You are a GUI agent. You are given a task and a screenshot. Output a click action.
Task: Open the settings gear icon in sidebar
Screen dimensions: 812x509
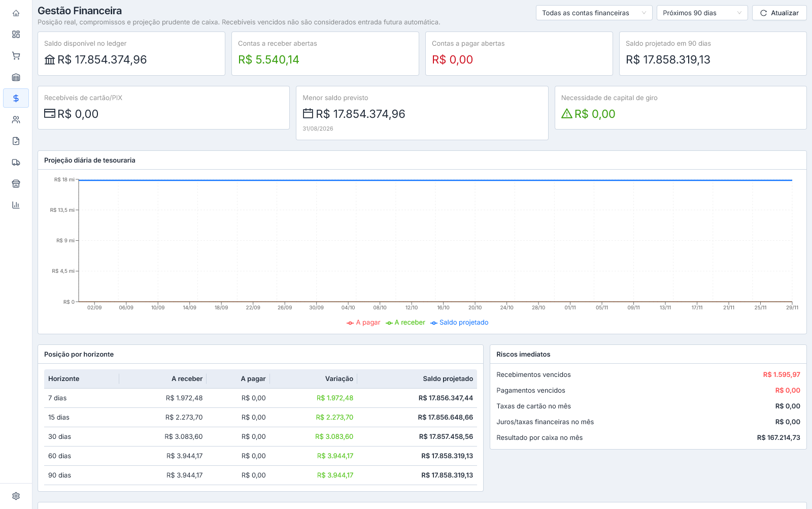[16, 496]
